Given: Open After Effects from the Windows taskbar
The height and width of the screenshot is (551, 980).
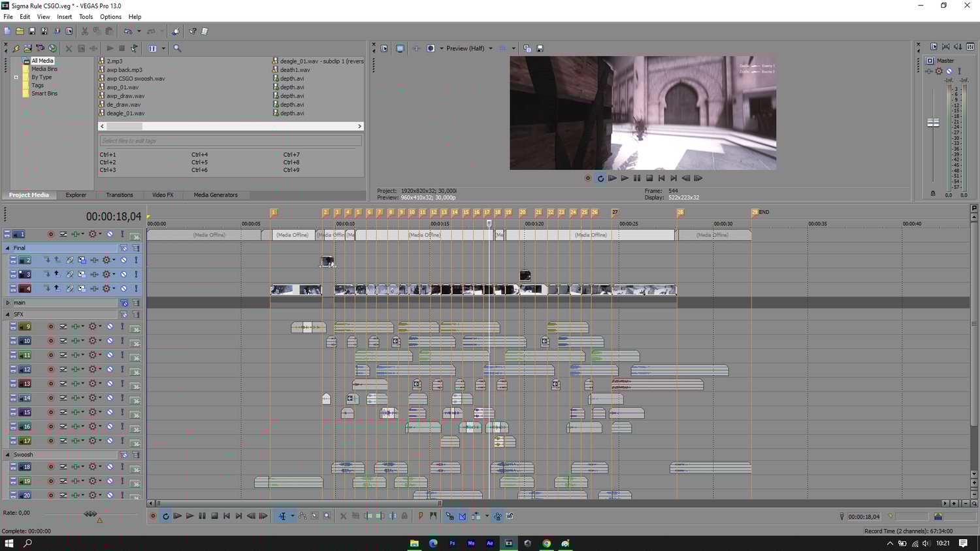Looking at the screenshot, I should pos(490,543).
